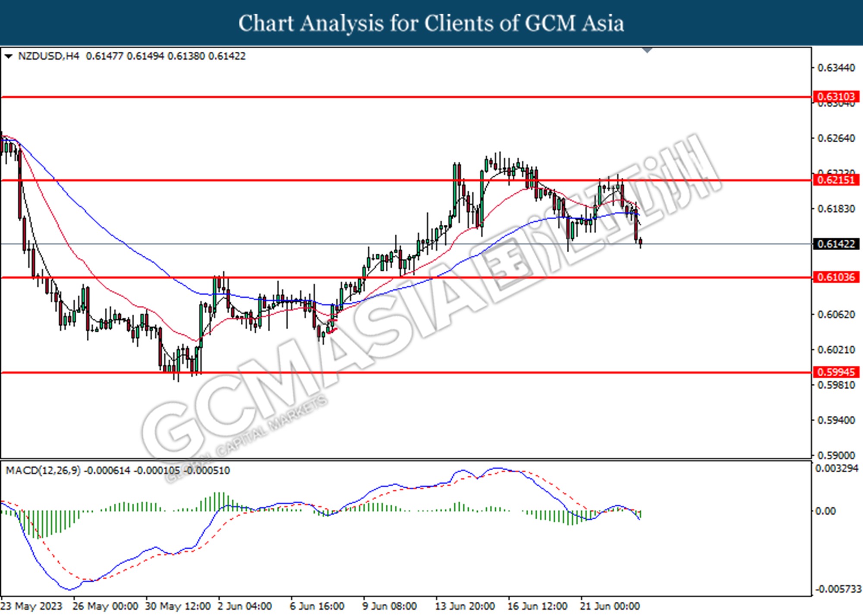Click the 0.60210 price axis value
The height and width of the screenshot is (616, 863).
[x=836, y=349]
